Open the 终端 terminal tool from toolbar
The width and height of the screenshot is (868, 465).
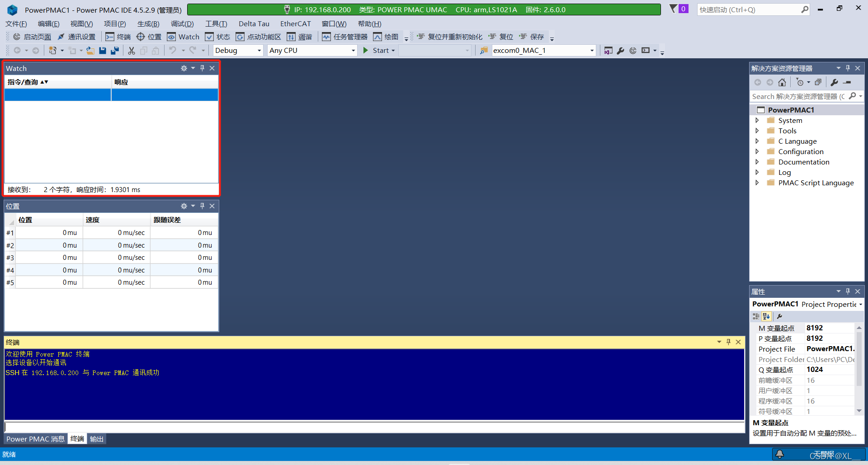[x=118, y=37]
